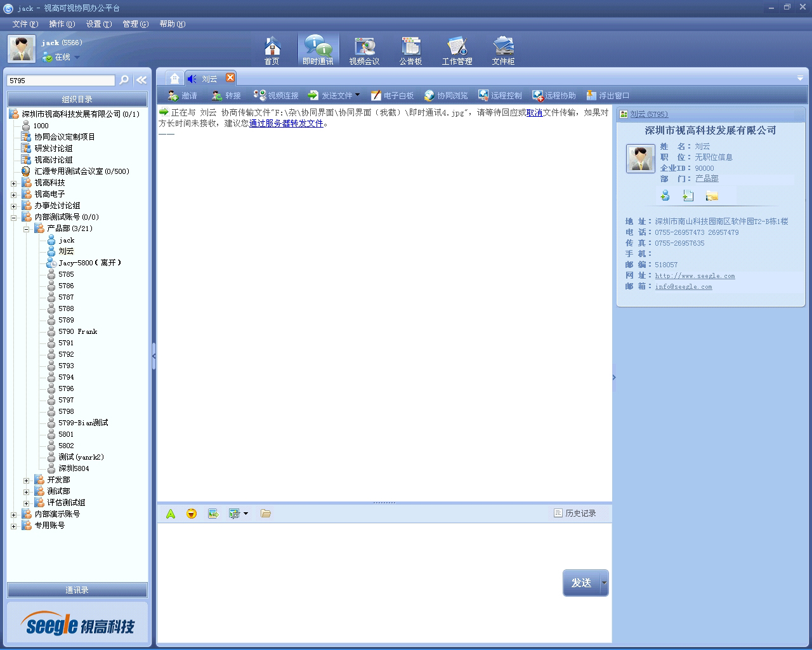Open the 管理(G) menu
Image resolution: width=812 pixels, height=650 pixels.
[136, 24]
